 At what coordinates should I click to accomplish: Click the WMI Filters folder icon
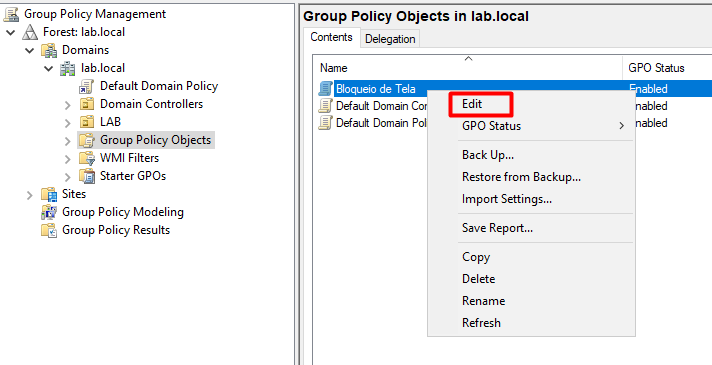[86, 158]
